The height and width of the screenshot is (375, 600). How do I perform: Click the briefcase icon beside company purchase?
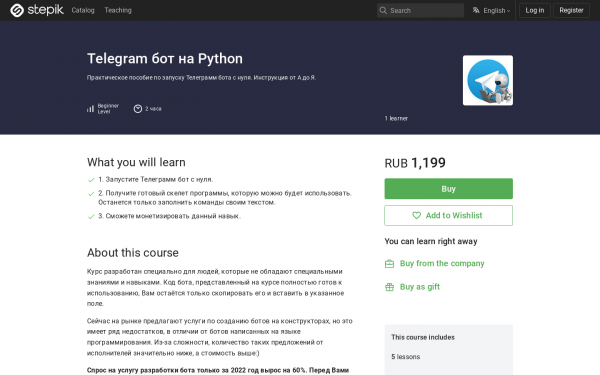[x=389, y=264]
